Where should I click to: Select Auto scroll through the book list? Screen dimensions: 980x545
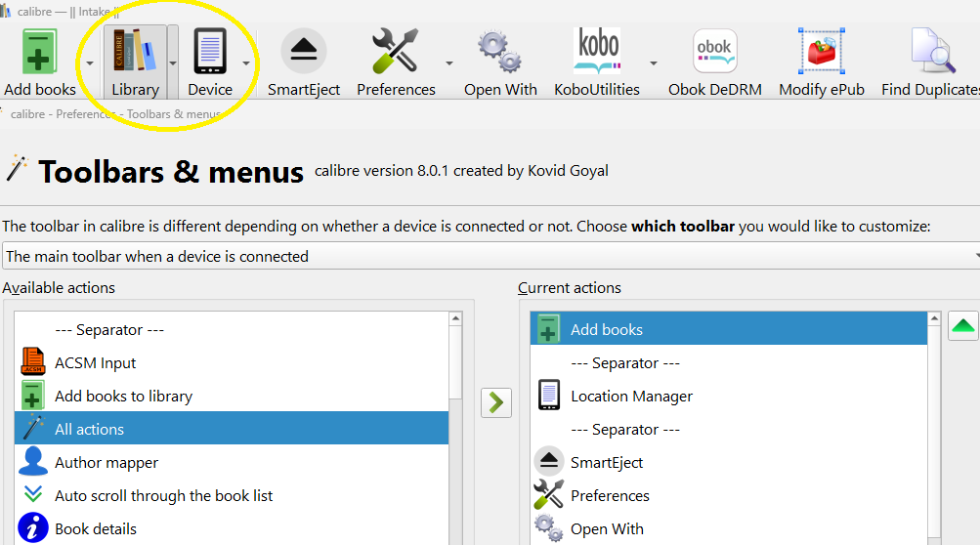232,495
